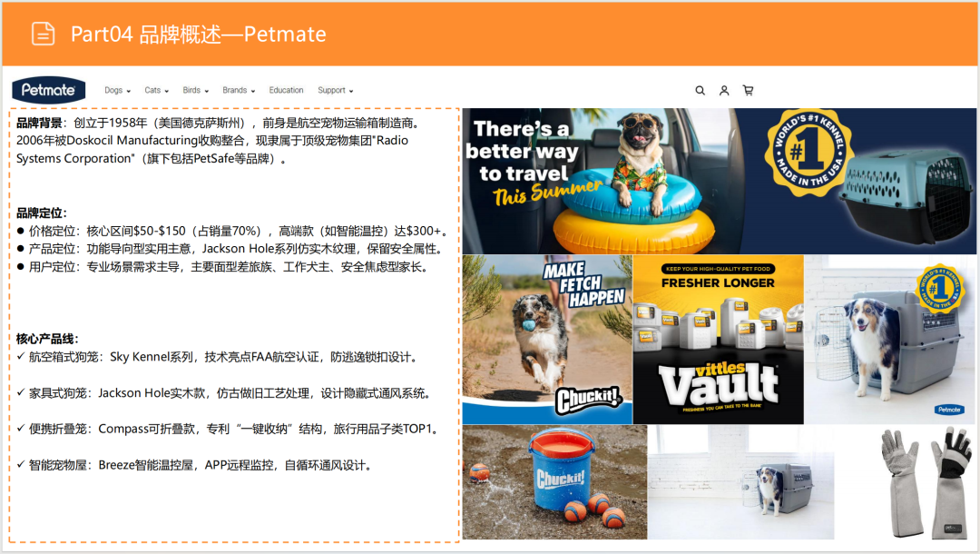Open the 'Make Fetch Happen' dog image
The image size is (980, 554).
click(547, 340)
